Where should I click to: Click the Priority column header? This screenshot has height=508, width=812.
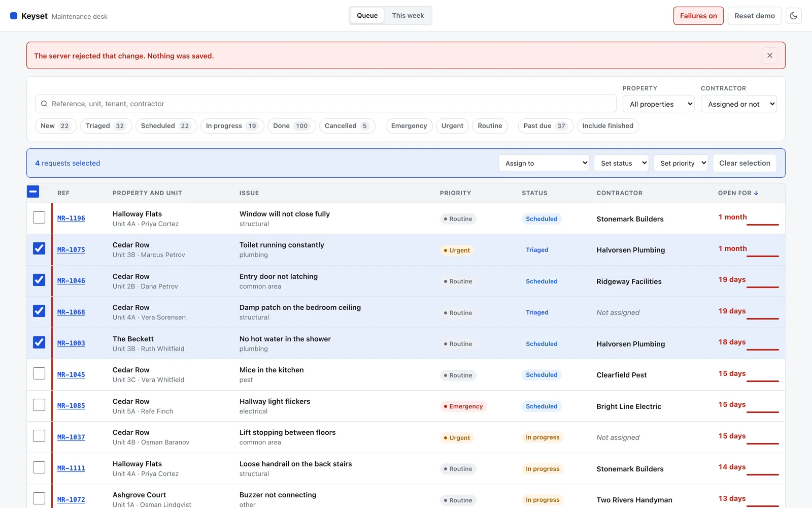455,193
